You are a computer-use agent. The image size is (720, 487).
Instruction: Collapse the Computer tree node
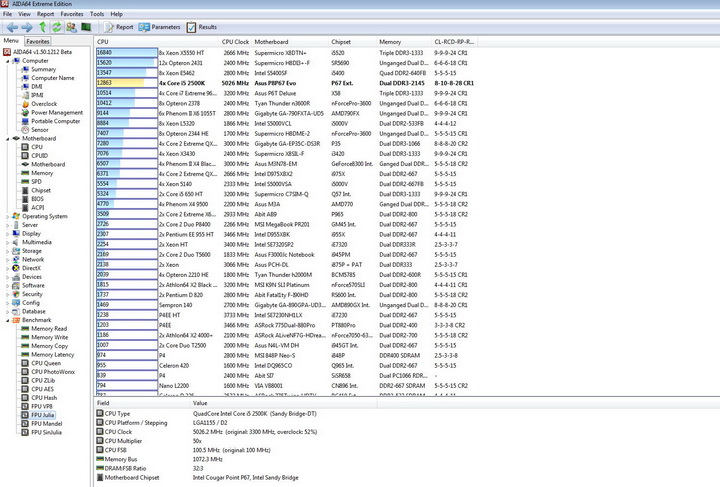coord(7,61)
